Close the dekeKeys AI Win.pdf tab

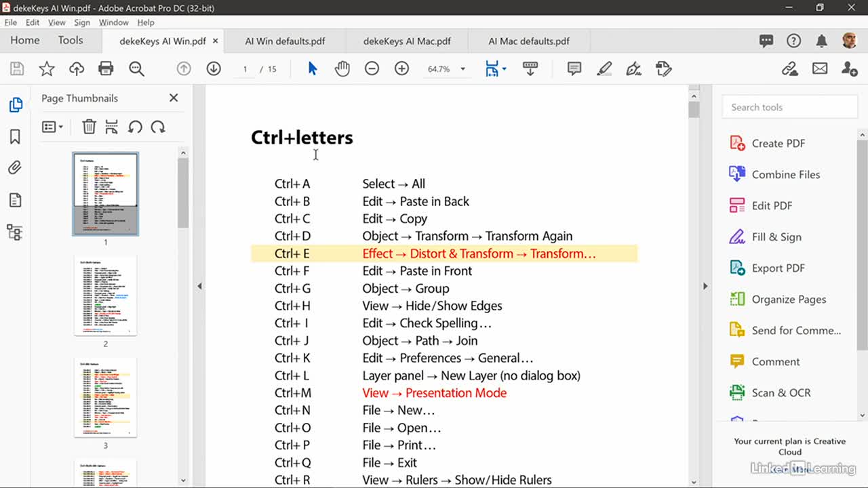(x=216, y=41)
